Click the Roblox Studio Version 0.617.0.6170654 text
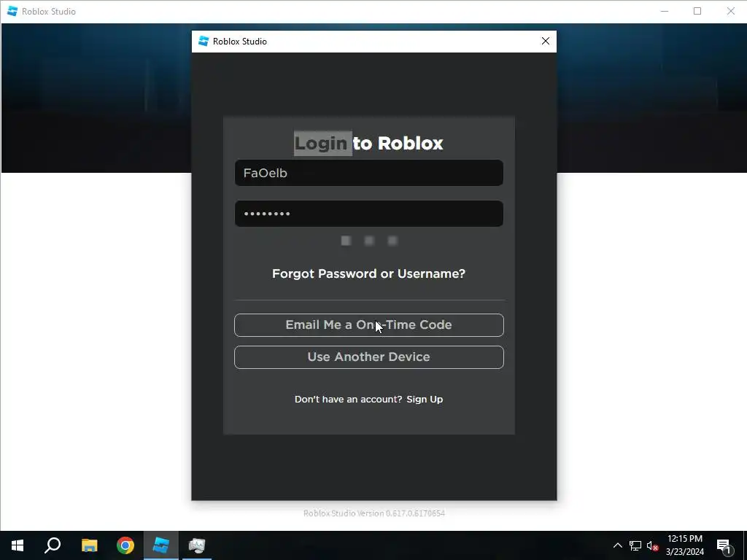 pyautogui.click(x=374, y=513)
